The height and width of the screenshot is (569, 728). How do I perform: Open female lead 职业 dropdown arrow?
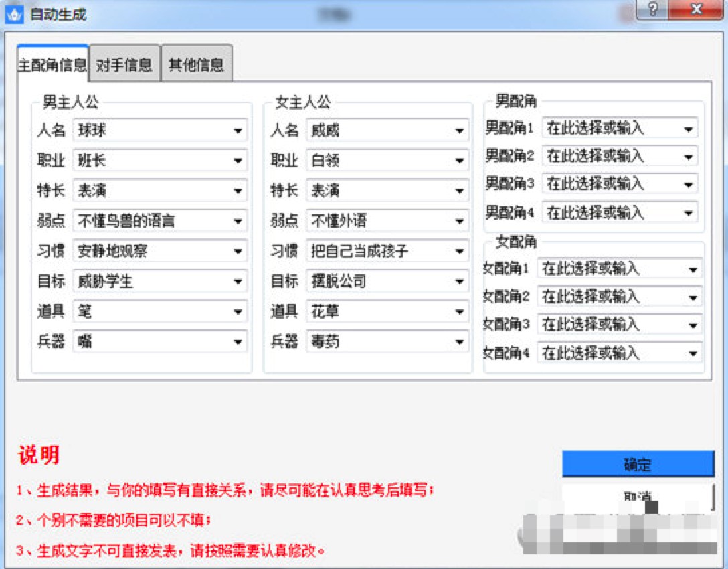point(459,161)
